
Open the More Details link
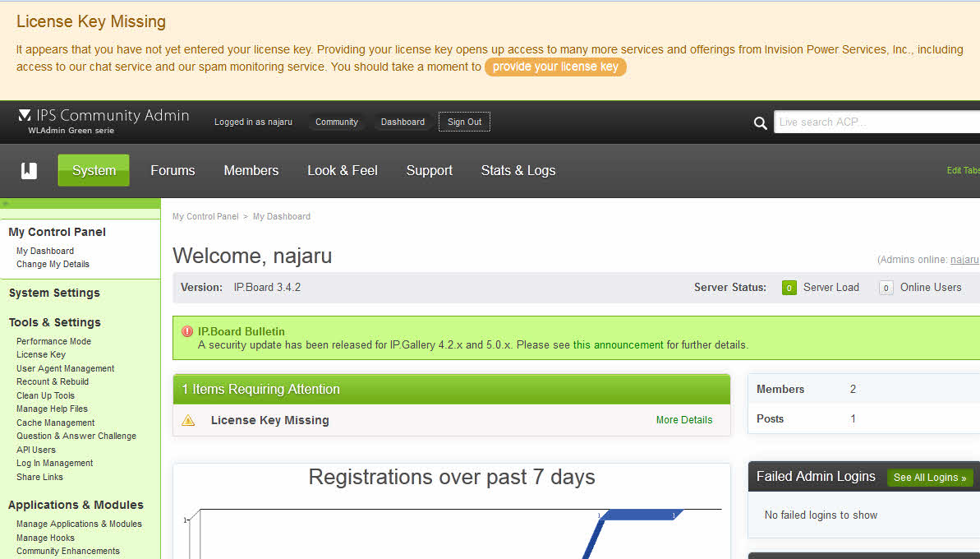pyautogui.click(x=683, y=420)
